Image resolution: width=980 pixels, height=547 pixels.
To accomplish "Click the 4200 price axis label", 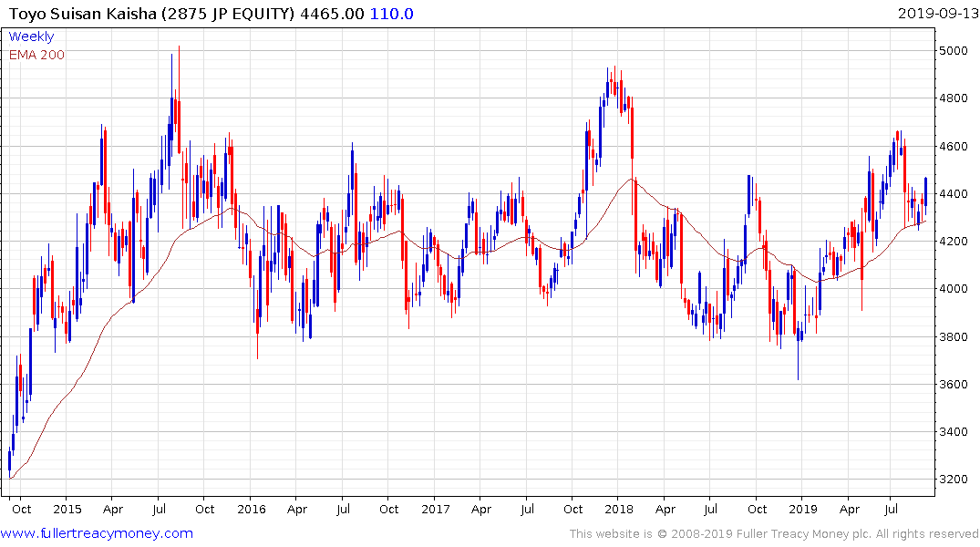I will point(954,242).
